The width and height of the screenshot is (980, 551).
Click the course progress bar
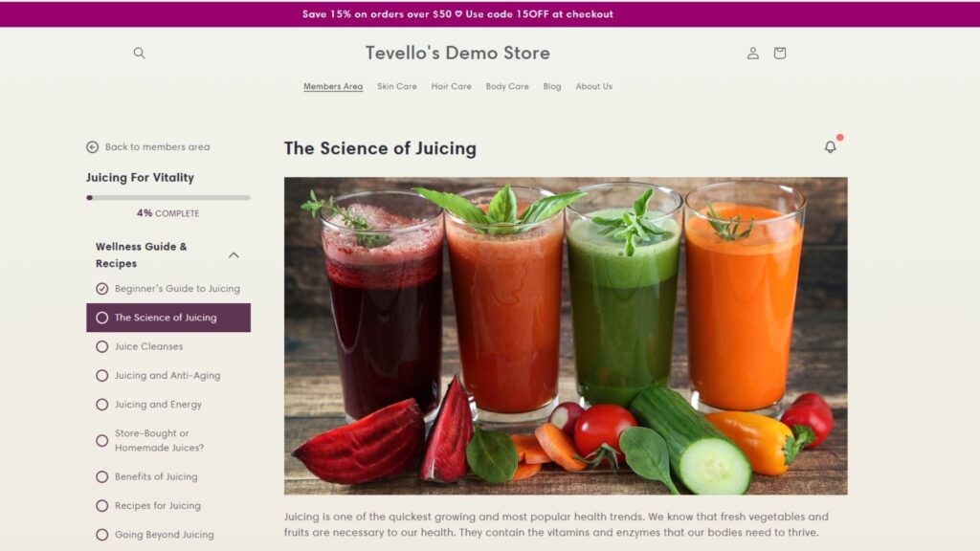tap(168, 197)
